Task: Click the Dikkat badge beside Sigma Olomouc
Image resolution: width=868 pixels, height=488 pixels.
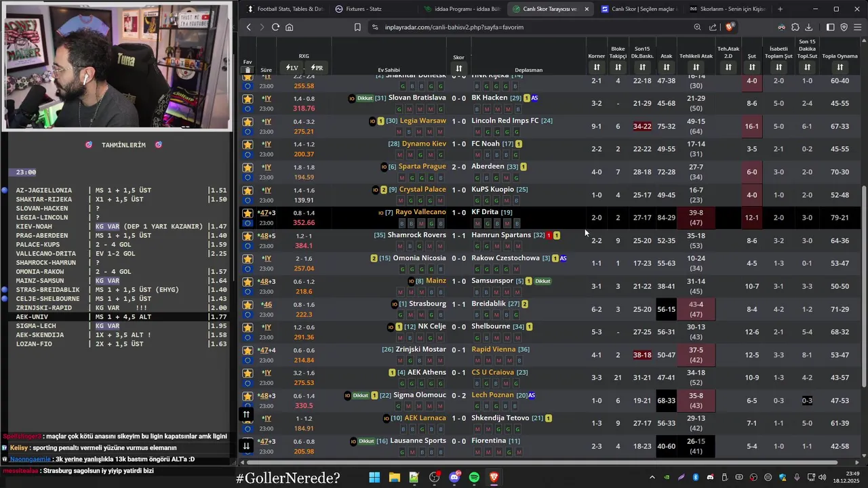Action: coord(361,395)
